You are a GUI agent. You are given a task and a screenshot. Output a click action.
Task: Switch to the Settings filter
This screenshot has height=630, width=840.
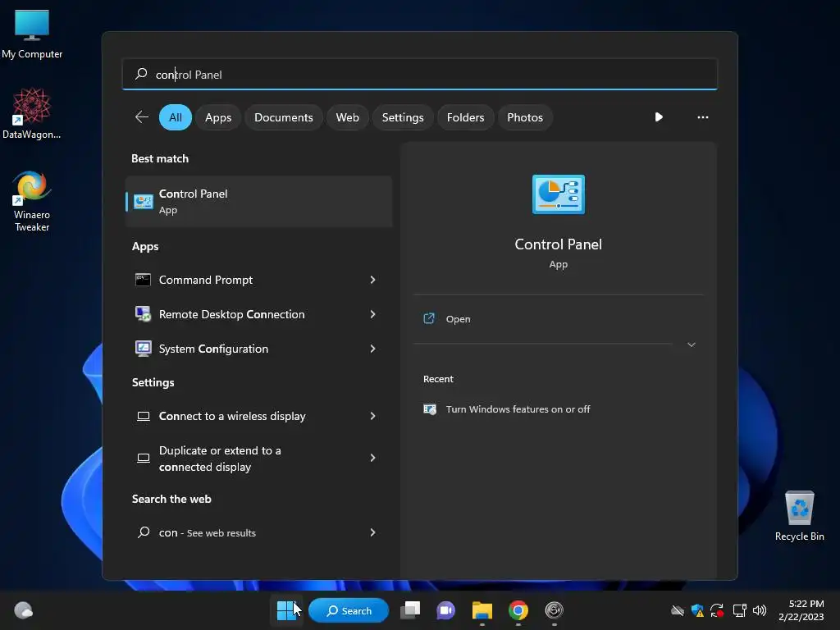[402, 116]
